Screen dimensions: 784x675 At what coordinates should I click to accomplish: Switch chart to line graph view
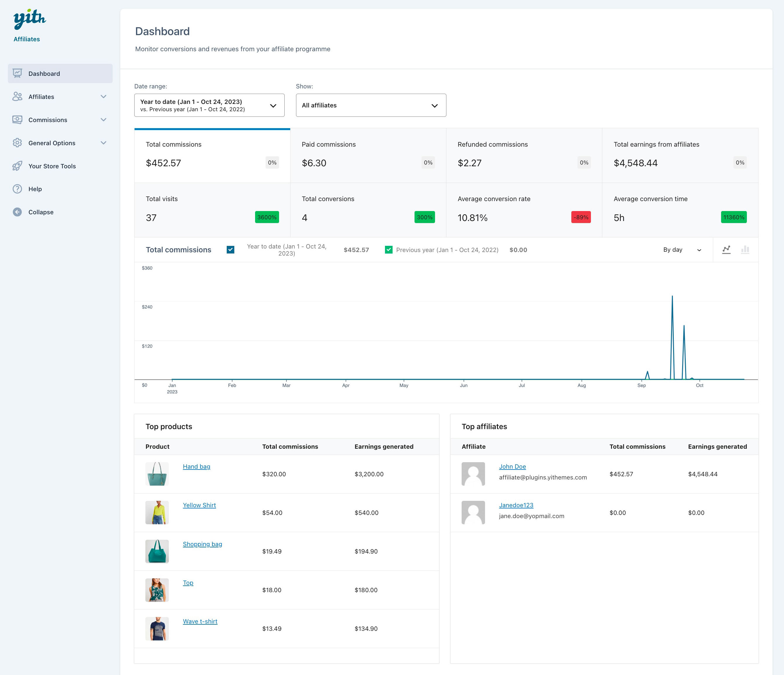(726, 249)
